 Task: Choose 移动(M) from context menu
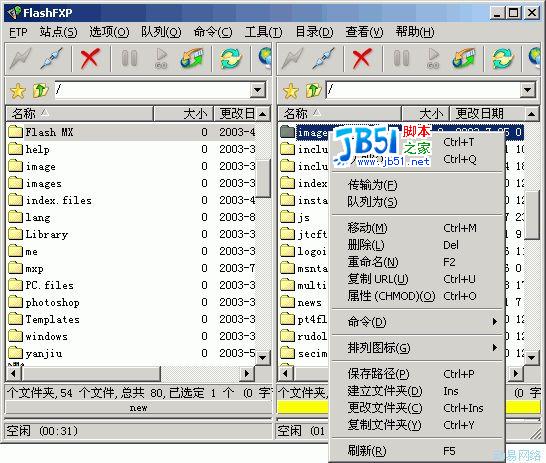click(418, 228)
